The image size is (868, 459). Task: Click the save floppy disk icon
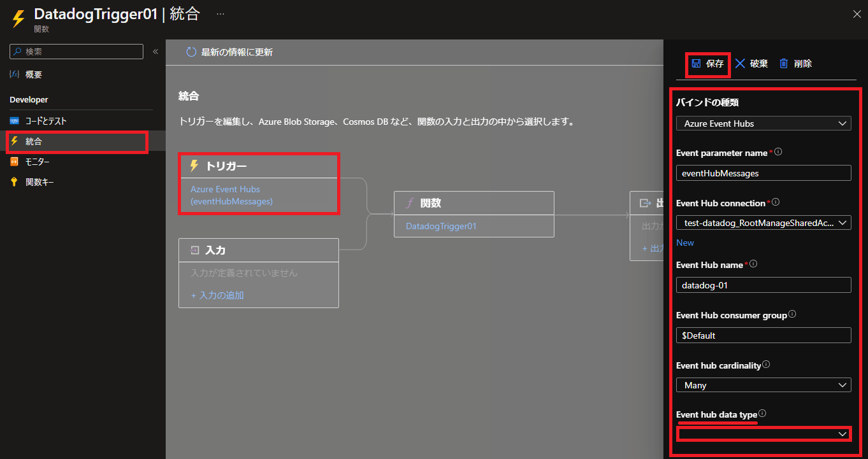pyautogui.click(x=696, y=64)
